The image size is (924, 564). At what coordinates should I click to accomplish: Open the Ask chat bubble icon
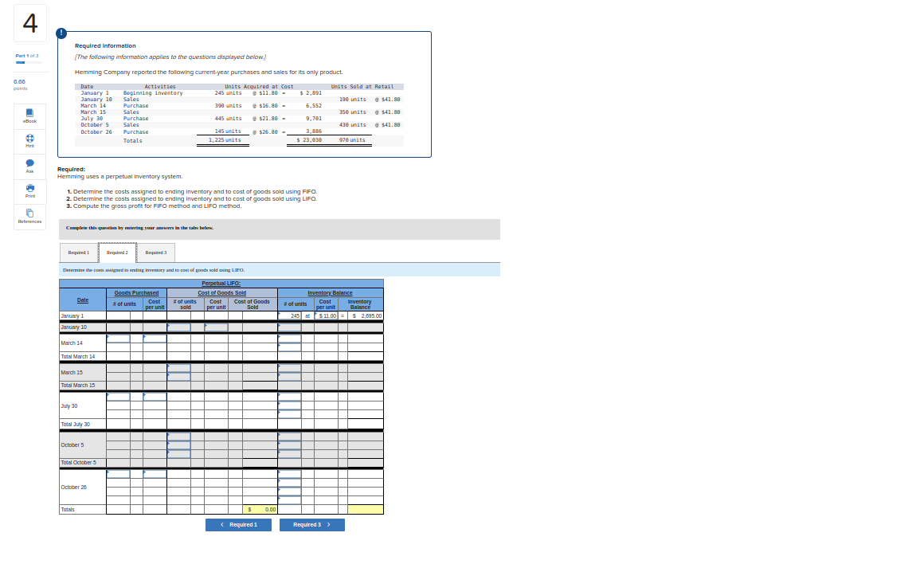click(x=29, y=163)
